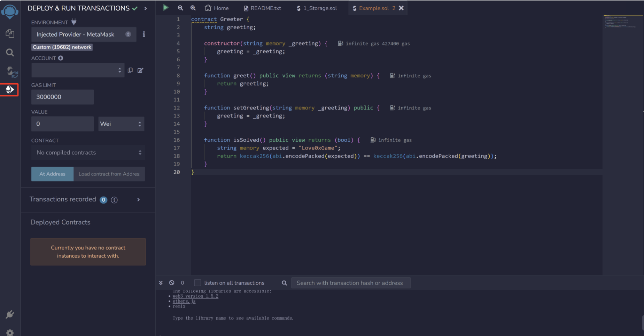
Task: Close the Example.sol tab
Action: click(401, 8)
